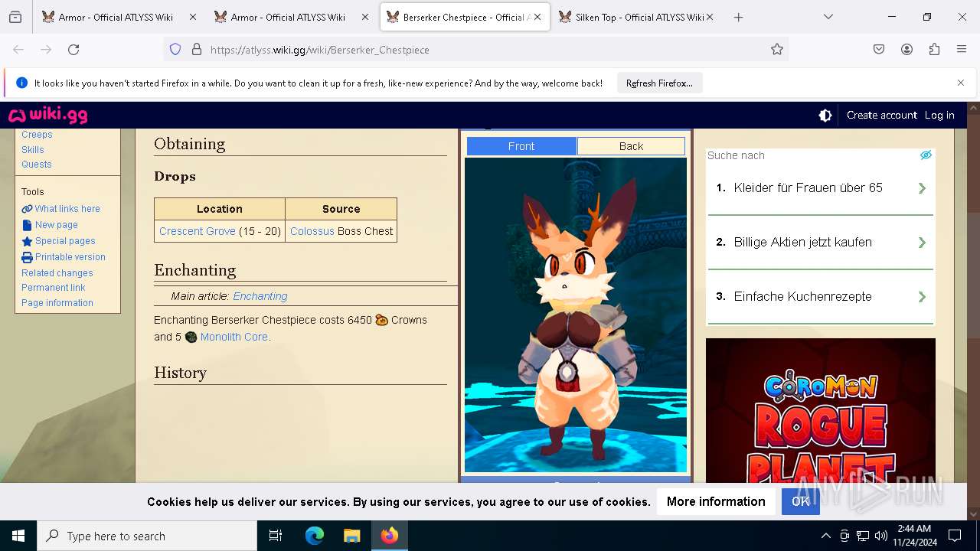Screen dimensions: 980x551
Task: Open the Windows notification center
Action: tap(955, 536)
